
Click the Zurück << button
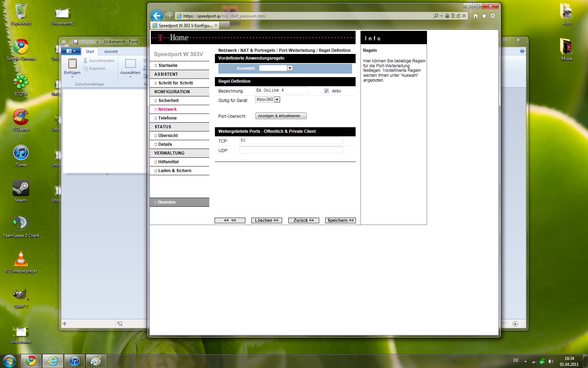(x=304, y=220)
